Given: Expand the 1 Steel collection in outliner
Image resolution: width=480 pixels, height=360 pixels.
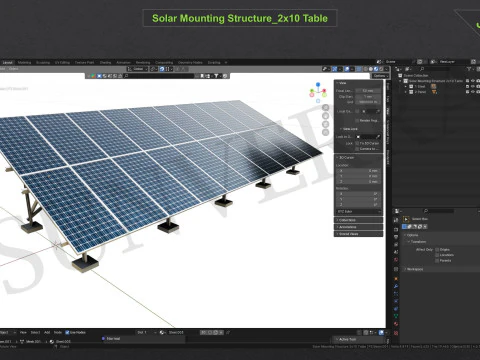Looking at the screenshot, I should pyautogui.click(x=406, y=86).
